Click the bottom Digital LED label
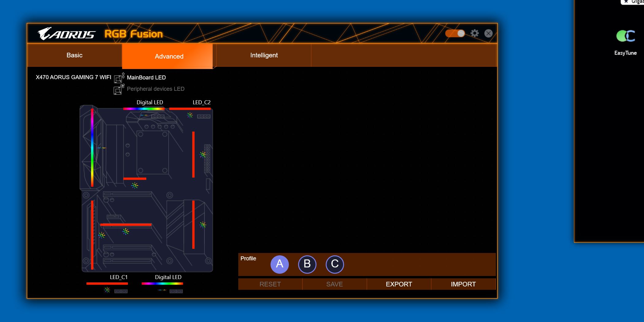Viewport: 644px width, 322px height. 168,277
